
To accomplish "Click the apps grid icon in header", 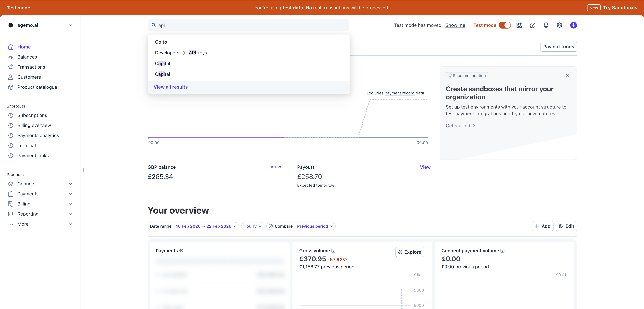I will (519, 25).
